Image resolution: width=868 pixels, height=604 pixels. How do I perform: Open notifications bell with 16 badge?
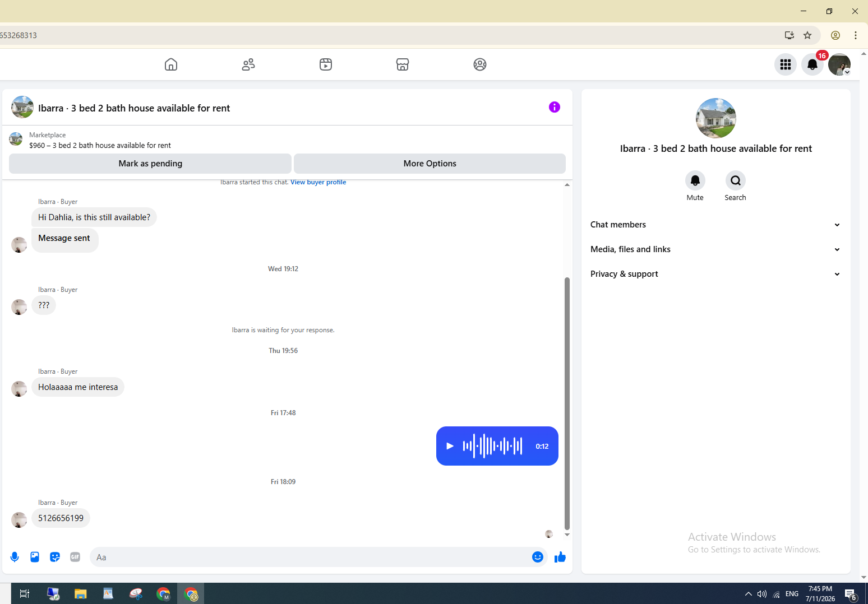(812, 64)
